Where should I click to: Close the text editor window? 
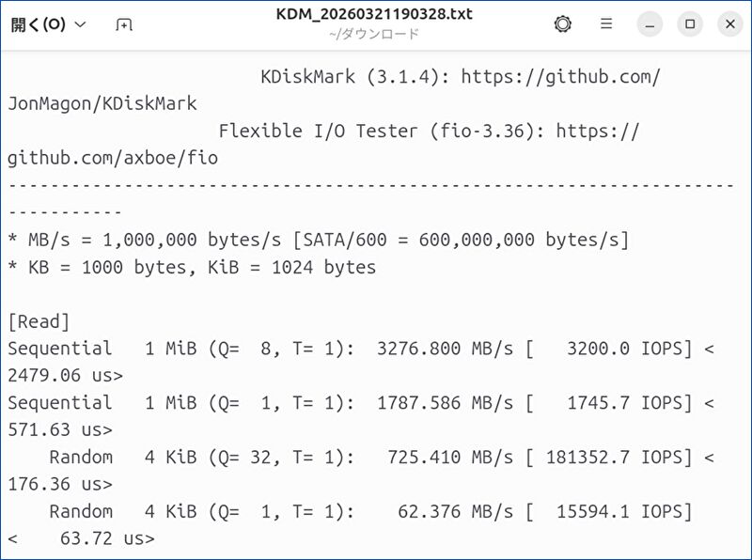(730, 24)
